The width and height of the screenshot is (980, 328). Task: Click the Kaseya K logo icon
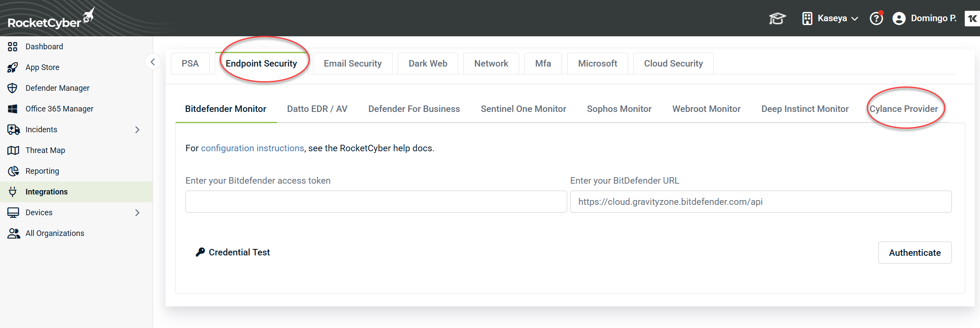972,19
